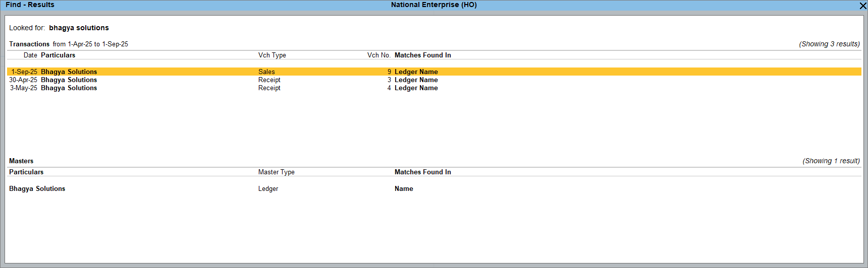Image resolution: width=868 pixels, height=268 pixels.
Task: Click the Master Type column header
Action: click(x=276, y=172)
